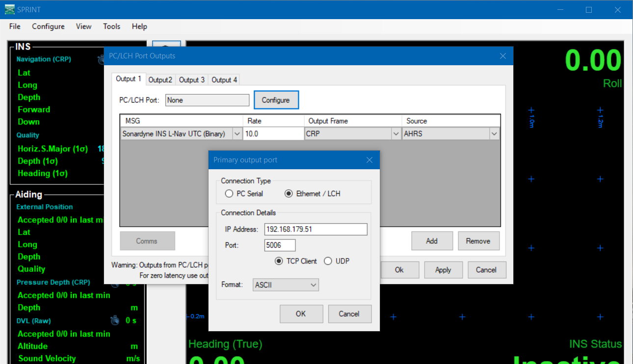This screenshot has width=633, height=364.
Task: Open the Format dropdown showing ASCII
Action: [286, 285]
